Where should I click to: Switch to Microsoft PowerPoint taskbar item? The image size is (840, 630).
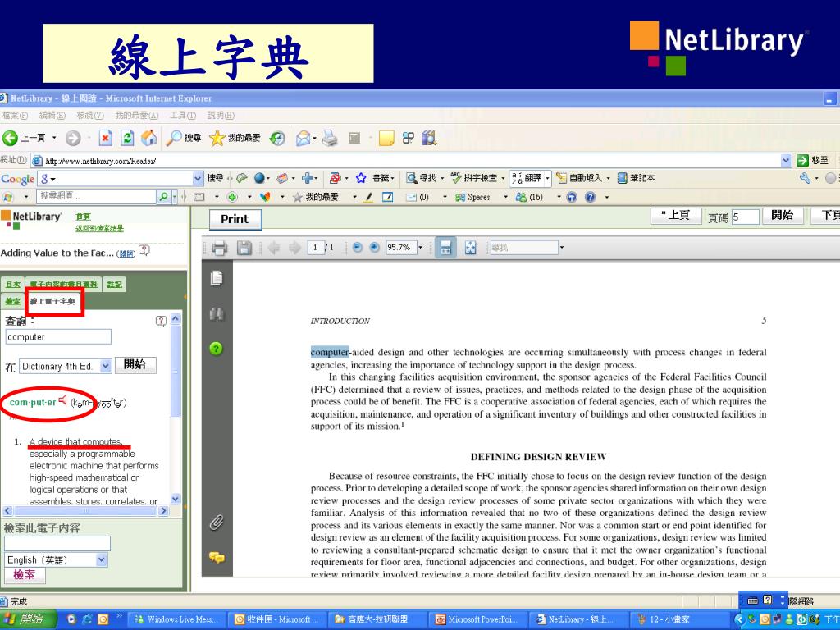[478, 619]
